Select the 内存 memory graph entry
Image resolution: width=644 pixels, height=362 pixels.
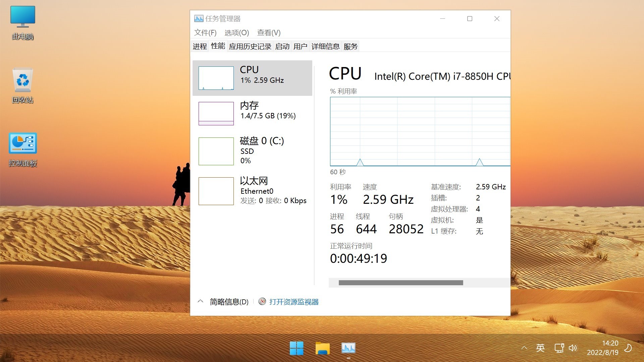point(216,114)
